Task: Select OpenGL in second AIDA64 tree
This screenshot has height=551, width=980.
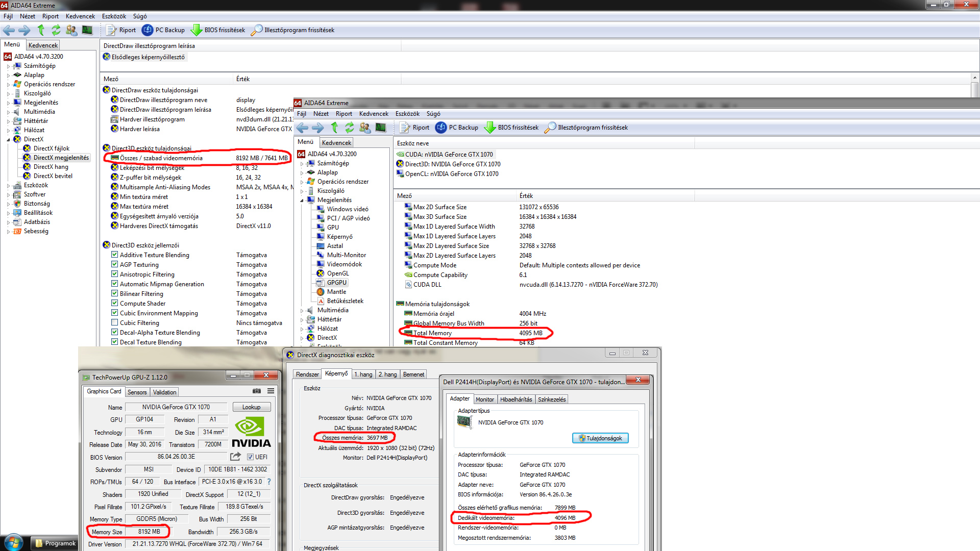Action: [338, 273]
